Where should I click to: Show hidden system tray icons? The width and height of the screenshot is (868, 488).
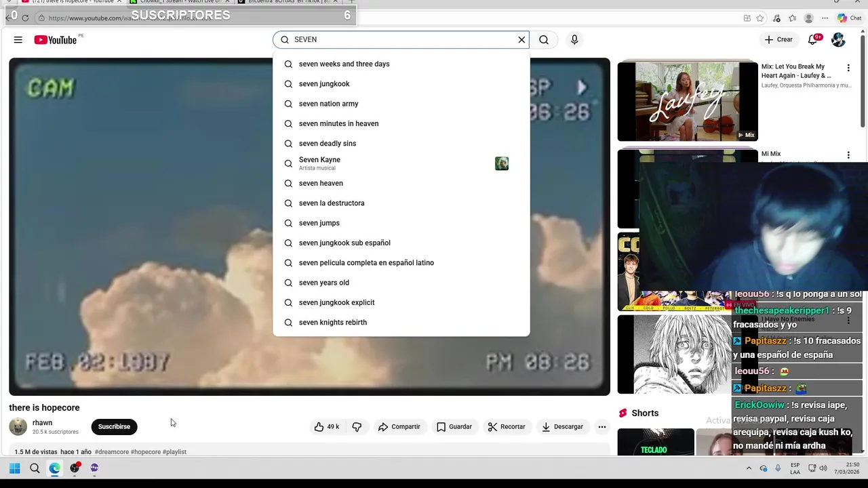pyautogui.click(x=749, y=468)
